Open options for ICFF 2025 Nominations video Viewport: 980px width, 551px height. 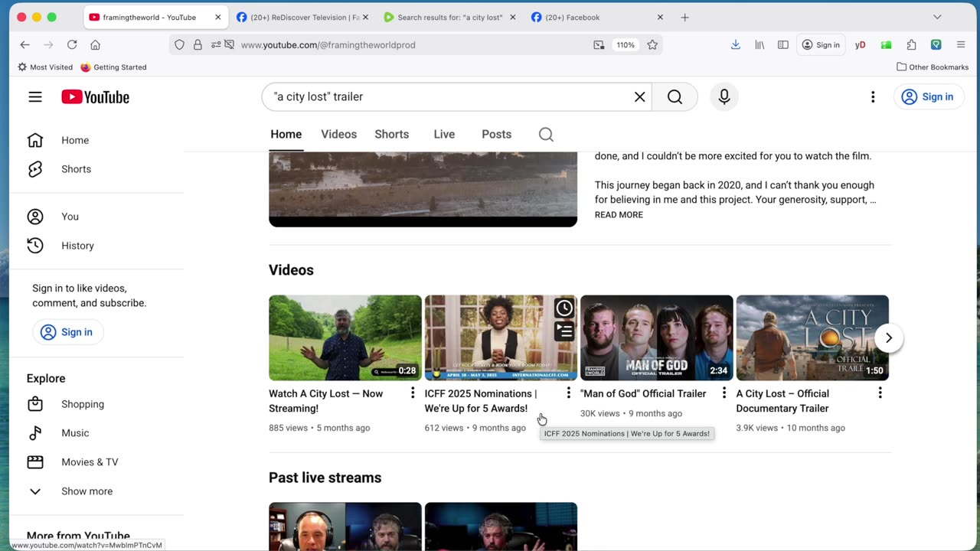568,393
